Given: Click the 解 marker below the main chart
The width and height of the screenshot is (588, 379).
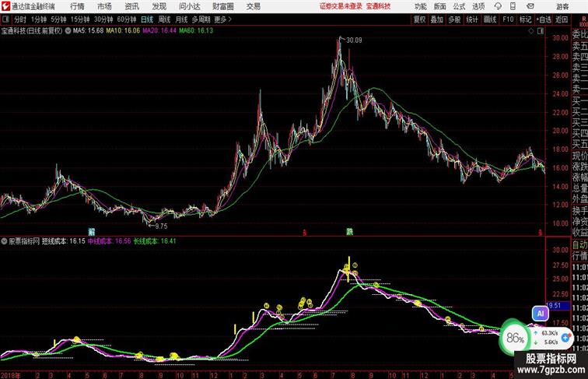Looking at the screenshot, I should coord(92,232).
